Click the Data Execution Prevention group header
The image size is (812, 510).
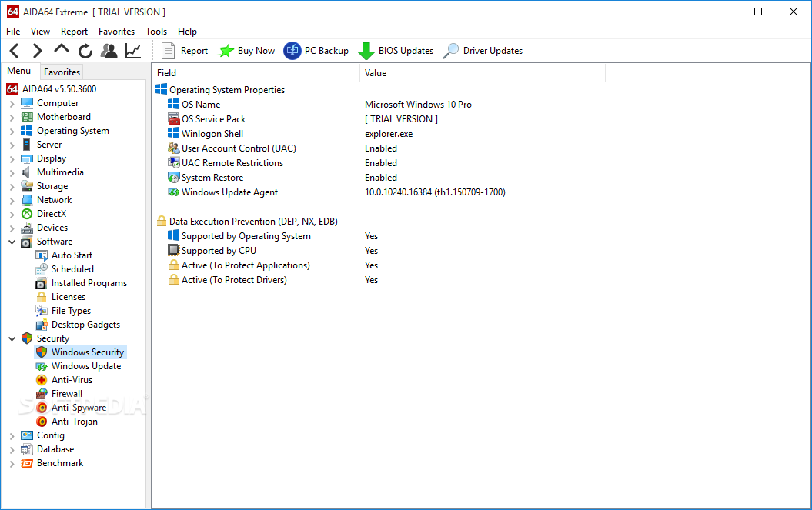pyautogui.click(x=247, y=222)
